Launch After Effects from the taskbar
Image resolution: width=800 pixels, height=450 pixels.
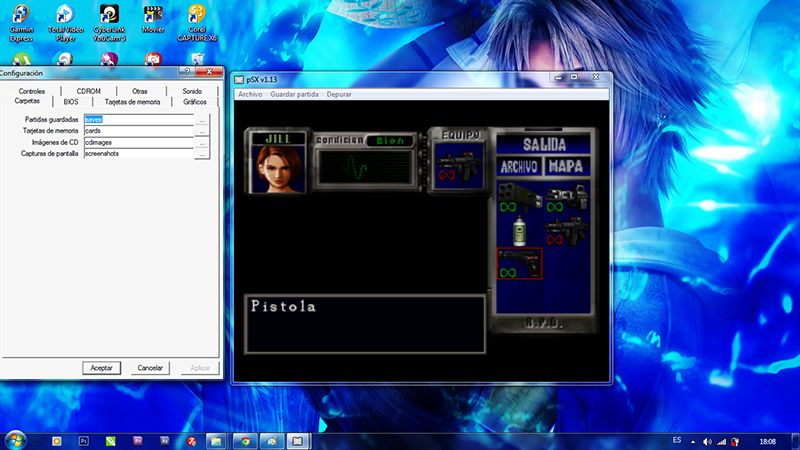(164, 441)
